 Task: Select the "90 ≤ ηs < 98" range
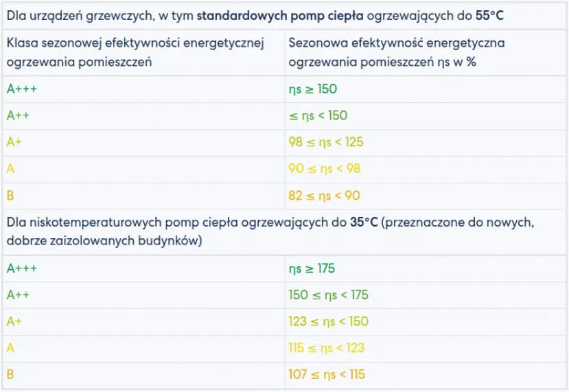[x=325, y=169]
